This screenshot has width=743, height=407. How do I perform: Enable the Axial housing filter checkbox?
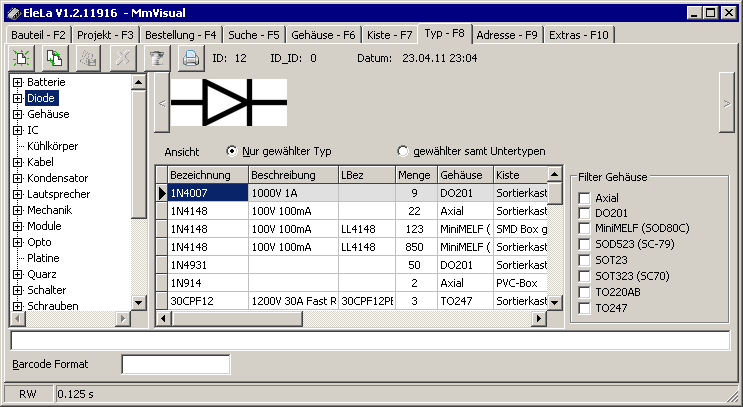click(x=583, y=198)
